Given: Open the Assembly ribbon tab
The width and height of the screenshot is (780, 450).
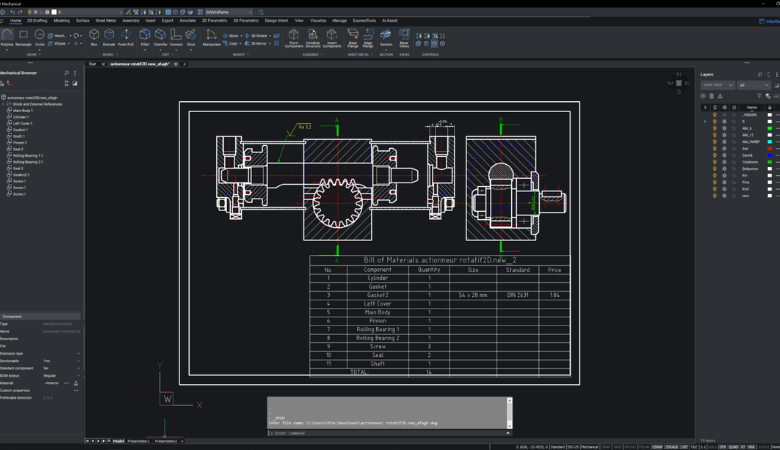Looking at the screenshot, I should (x=131, y=21).
